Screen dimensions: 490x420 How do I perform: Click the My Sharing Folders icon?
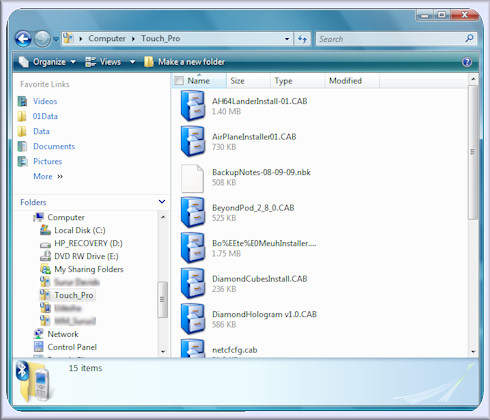45,269
